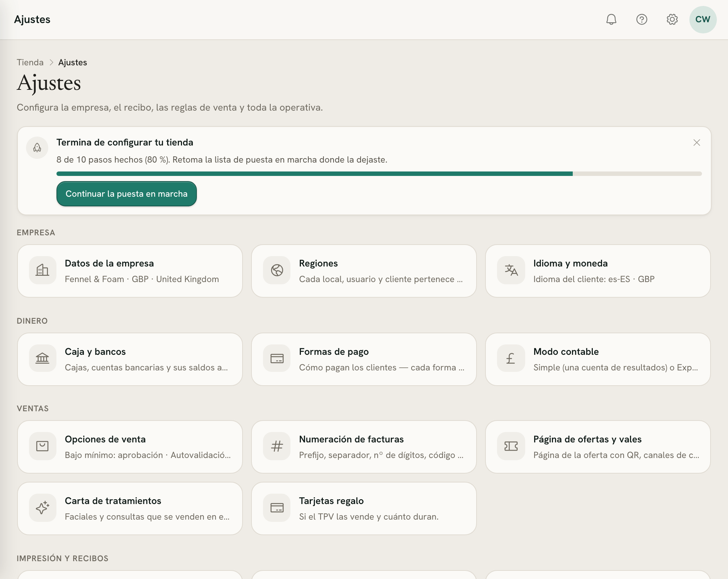This screenshot has width=728, height=579.
Task: Click the Ajustes breadcrumb item
Action: coord(72,62)
